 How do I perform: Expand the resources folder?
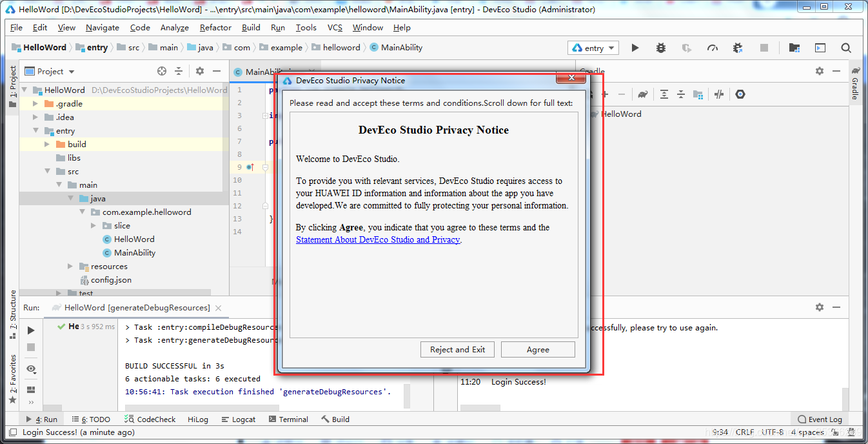pyautogui.click(x=71, y=266)
